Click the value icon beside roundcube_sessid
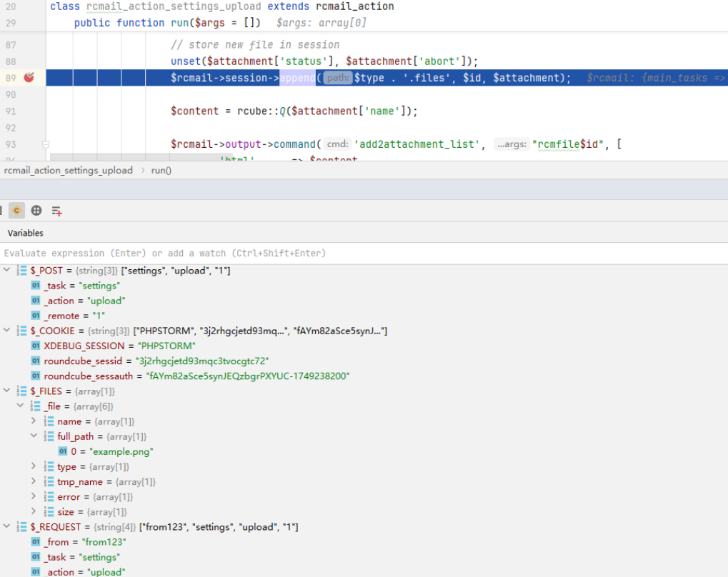This screenshot has width=728, height=577. pos(36,361)
